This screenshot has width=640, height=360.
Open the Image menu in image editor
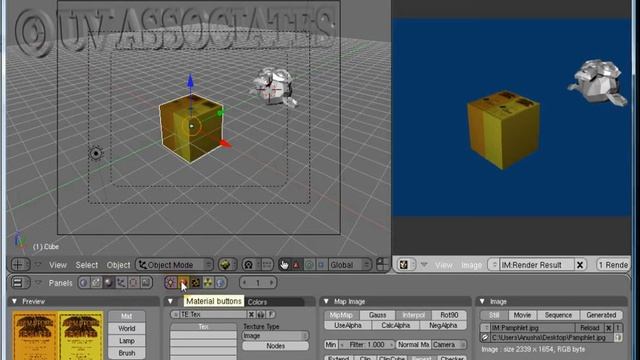pos(471,265)
